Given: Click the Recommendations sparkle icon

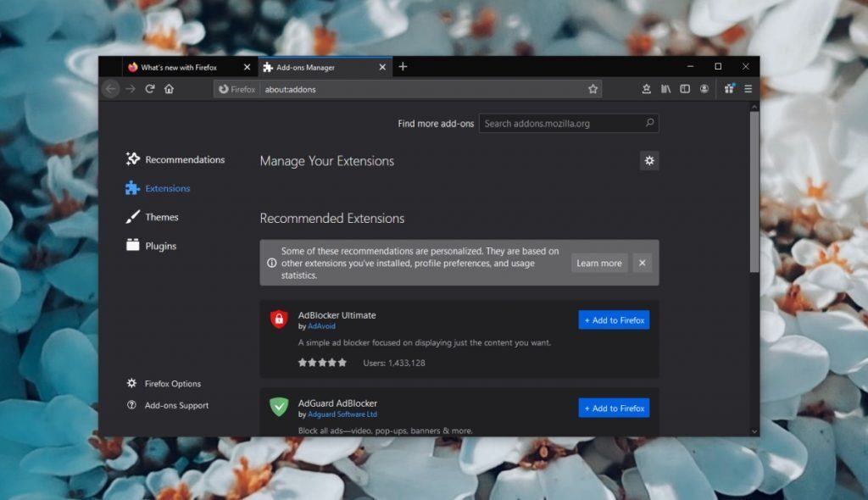Looking at the screenshot, I should pyautogui.click(x=131, y=158).
